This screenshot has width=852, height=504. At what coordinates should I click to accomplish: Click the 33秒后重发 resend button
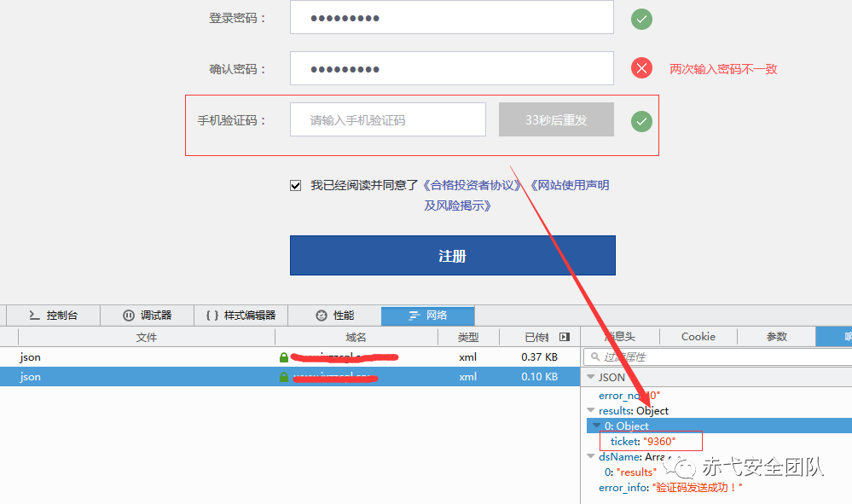[556, 119]
